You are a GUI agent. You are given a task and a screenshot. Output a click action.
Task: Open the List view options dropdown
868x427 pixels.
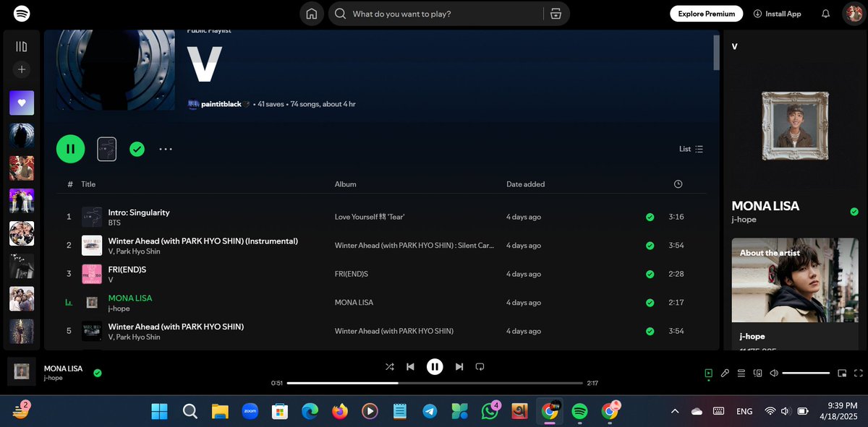click(x=691, y=149)
